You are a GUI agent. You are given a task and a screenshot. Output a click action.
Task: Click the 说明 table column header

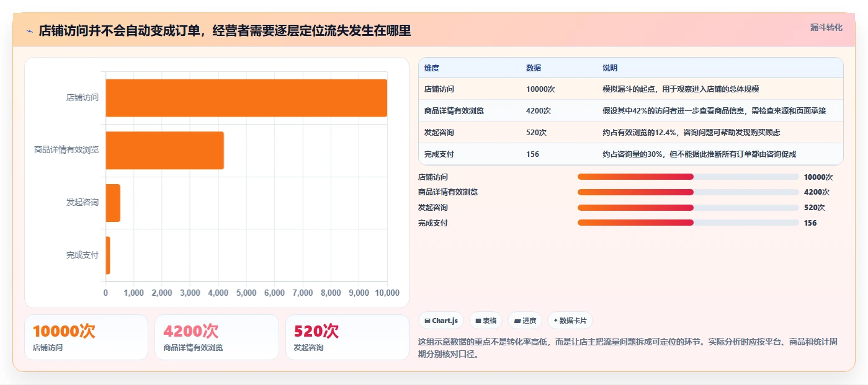pos(610,68)
